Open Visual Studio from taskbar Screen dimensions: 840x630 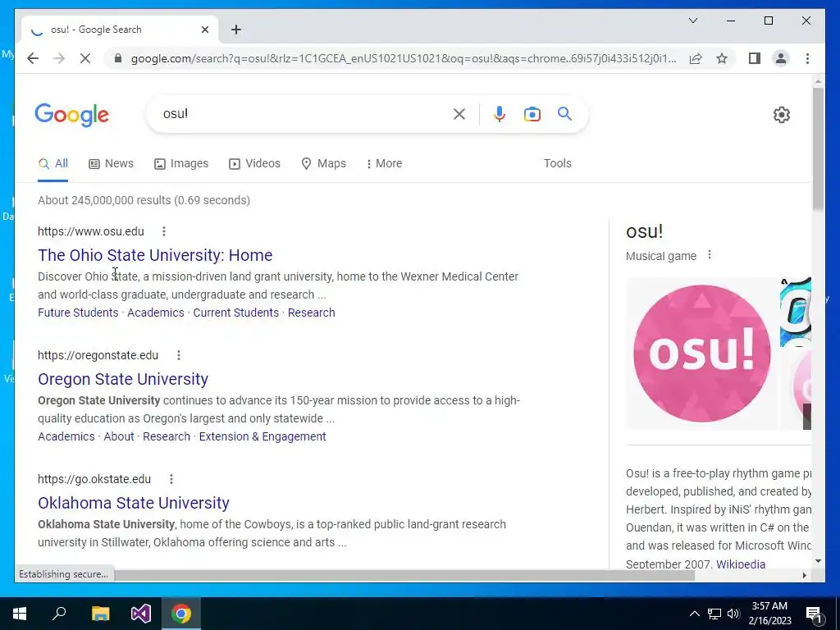tap(141, 614)
